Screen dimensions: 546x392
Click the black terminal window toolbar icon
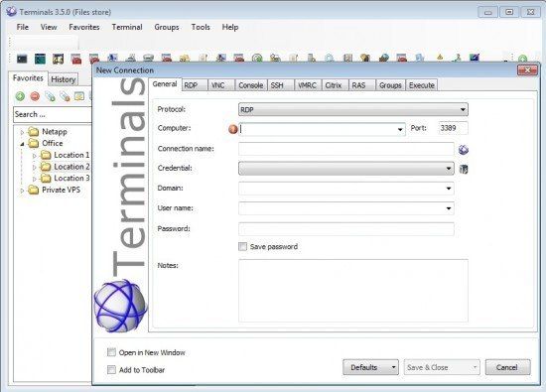pos(22,59)
